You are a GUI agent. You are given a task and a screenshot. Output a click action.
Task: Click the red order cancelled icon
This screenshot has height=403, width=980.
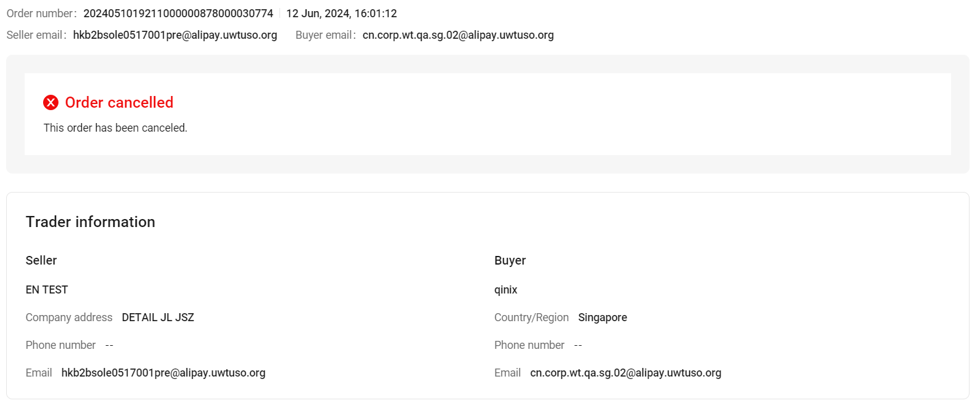[x=50, y=103]
